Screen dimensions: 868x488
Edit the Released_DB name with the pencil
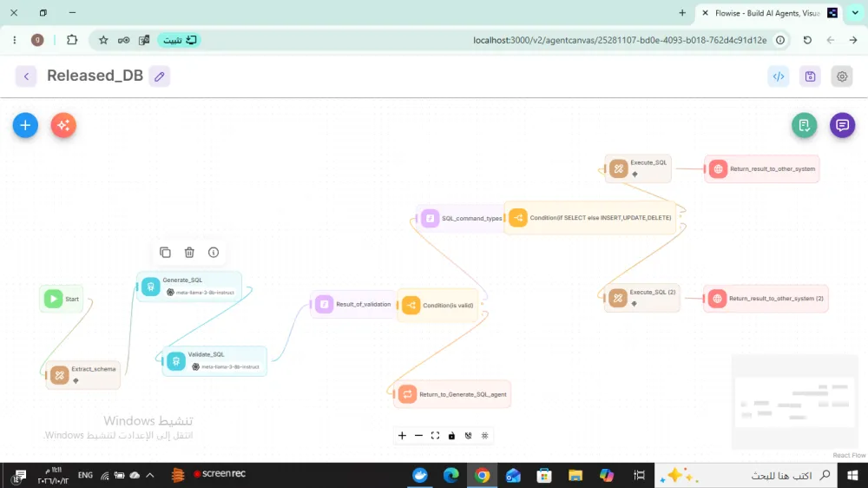pos(160,76)
